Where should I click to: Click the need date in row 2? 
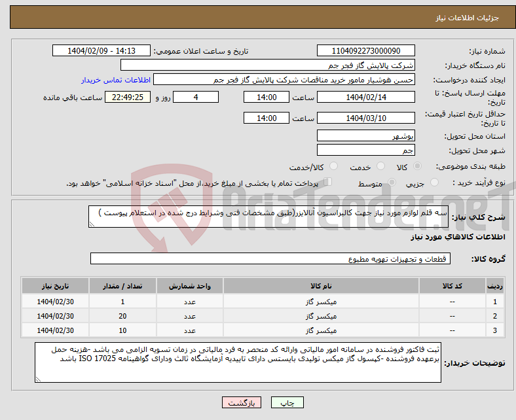click(x=55, y=316)
